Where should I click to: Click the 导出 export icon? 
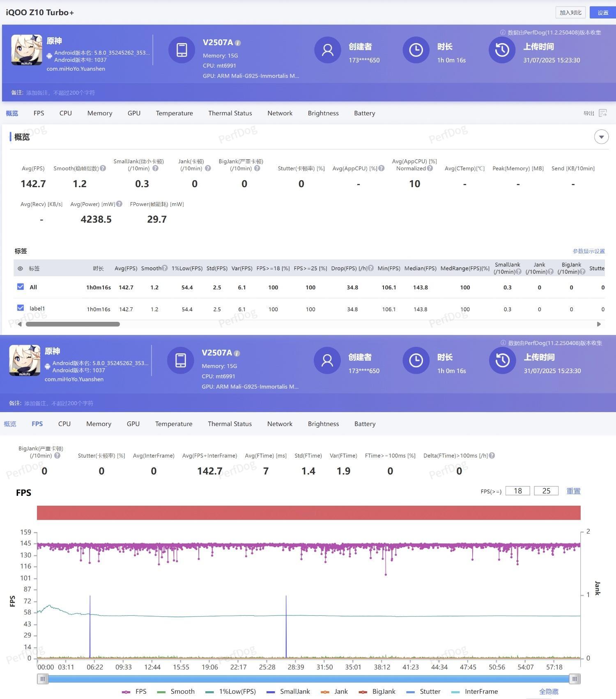[x=602, y=113]
